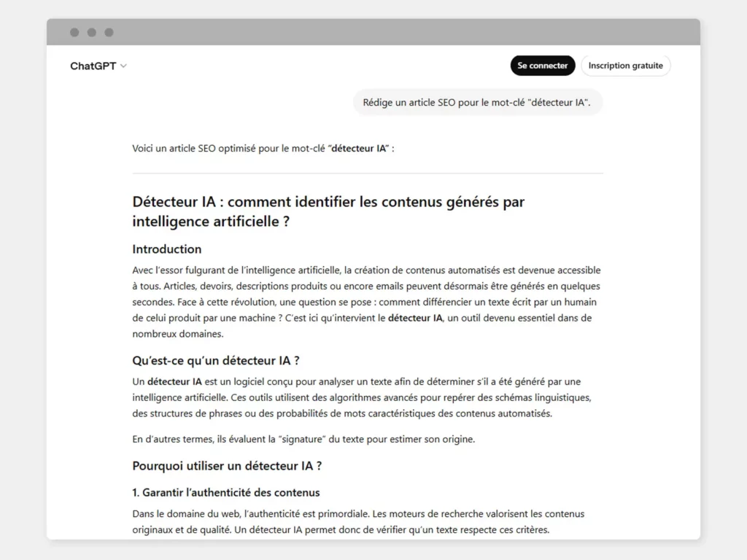
Task: Open the ChatGPT model selector dropdown
Action: pyautogui.click(x=123, y=66)
